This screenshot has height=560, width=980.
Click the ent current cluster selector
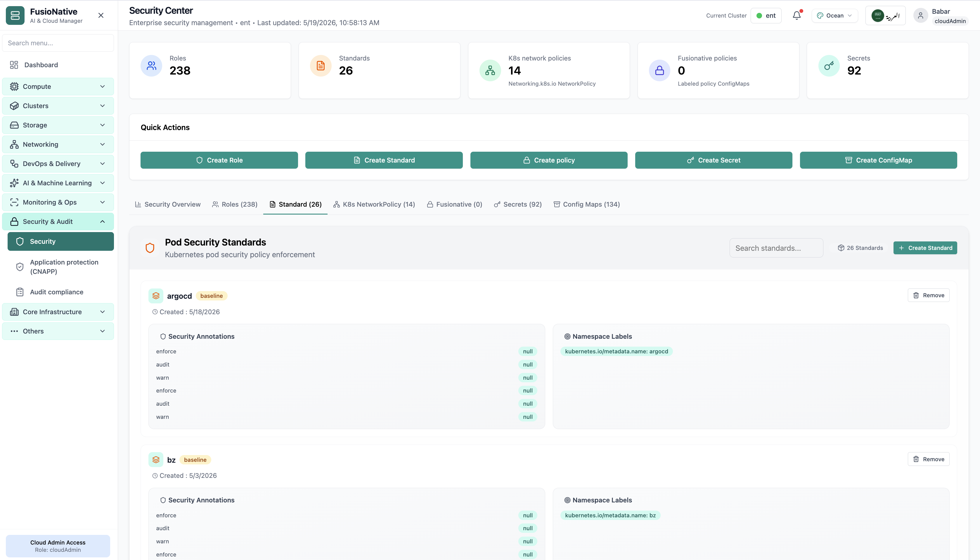tap(766, 16)
